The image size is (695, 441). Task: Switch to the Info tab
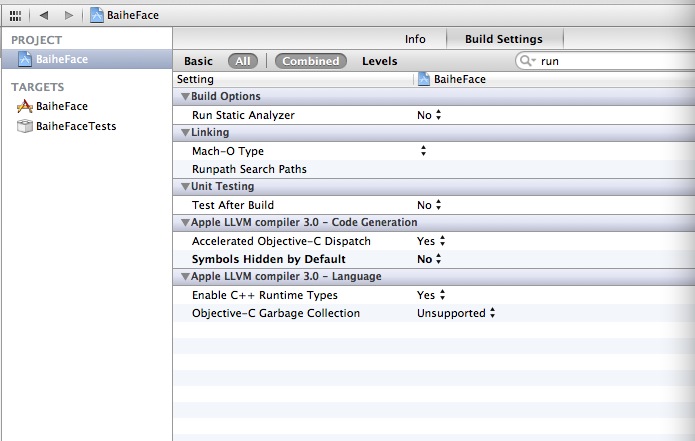[x=415, y=39]
